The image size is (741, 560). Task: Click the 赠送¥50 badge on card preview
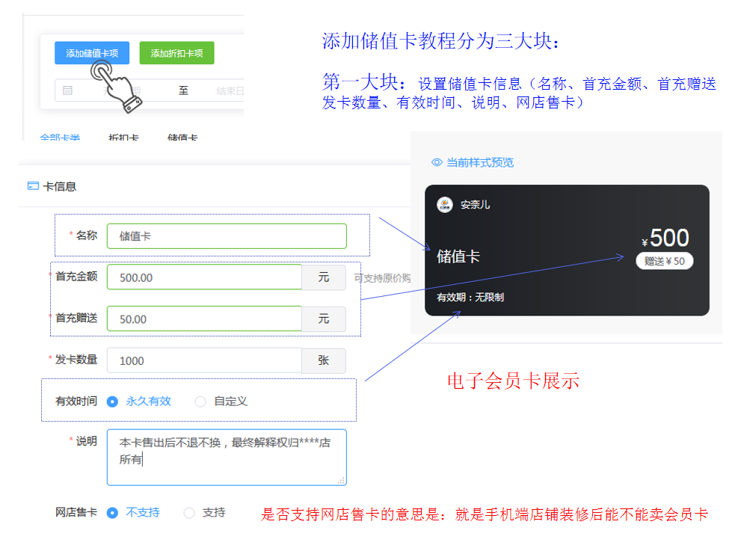click(665, 261)
